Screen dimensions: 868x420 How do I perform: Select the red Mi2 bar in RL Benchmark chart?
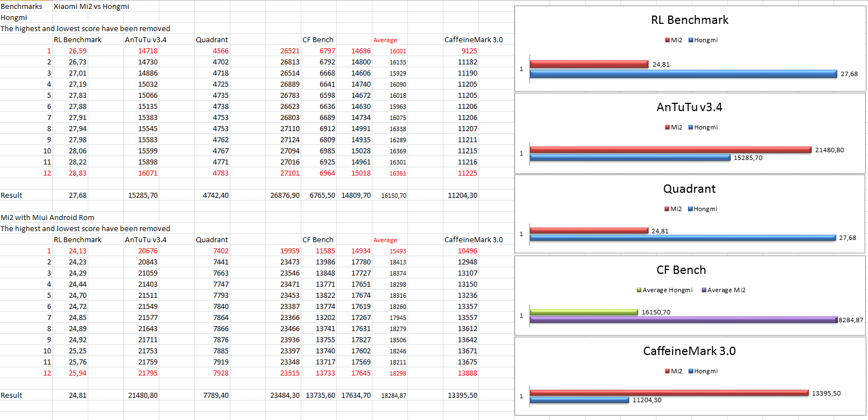[x=589, y=64]
